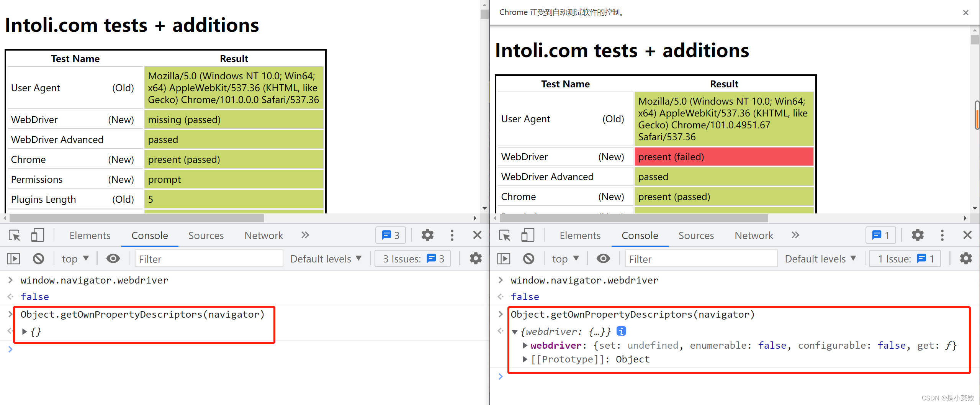
Task: Toggle device toolbar in left DevTools
Action: 37,235
